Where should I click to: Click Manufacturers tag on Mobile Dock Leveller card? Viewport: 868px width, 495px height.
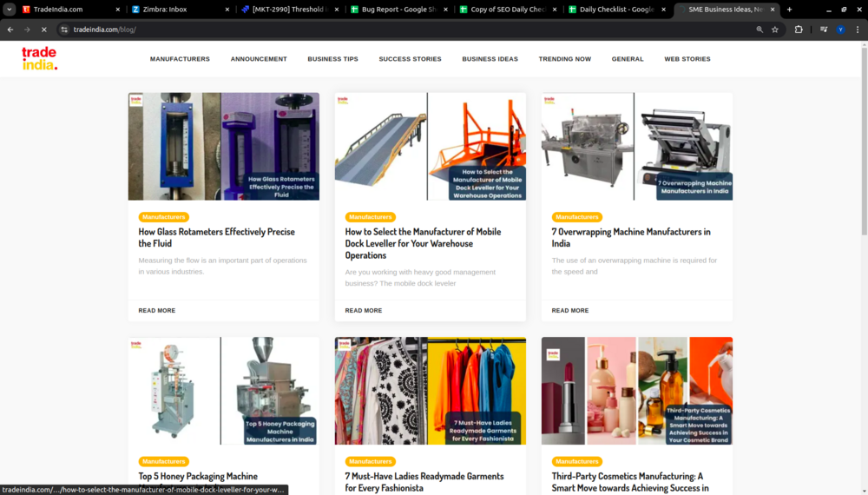(371, 217)
